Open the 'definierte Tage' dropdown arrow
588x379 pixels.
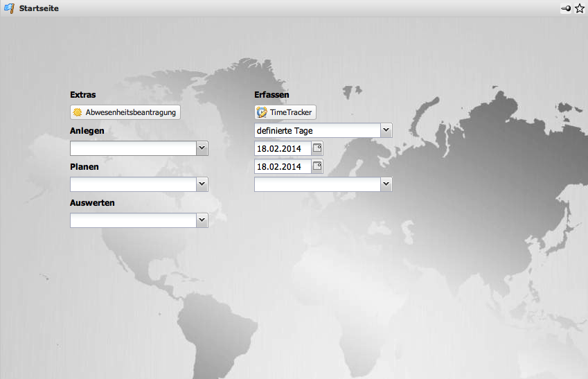pyautogui.click(x=386, y=130)
